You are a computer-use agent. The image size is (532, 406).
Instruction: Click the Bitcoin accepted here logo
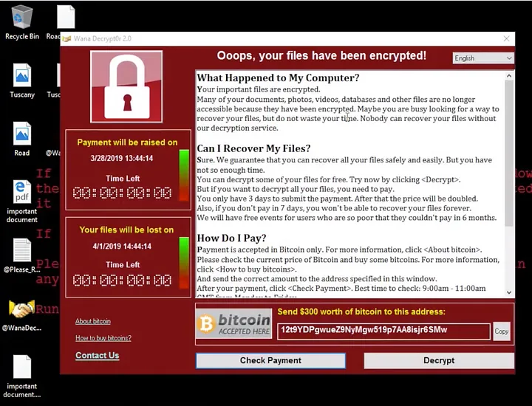pyautogui.click(x=233, y=323)
